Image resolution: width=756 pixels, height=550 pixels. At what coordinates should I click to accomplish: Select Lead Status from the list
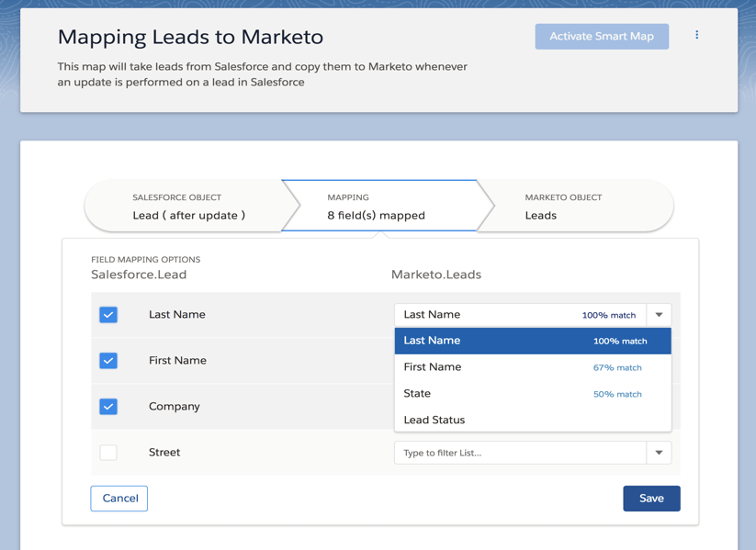pyautogui.click(x=533, y=420)
